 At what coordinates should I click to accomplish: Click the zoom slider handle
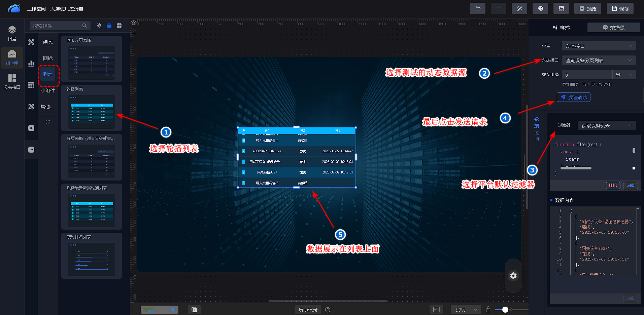pos(505,310)
